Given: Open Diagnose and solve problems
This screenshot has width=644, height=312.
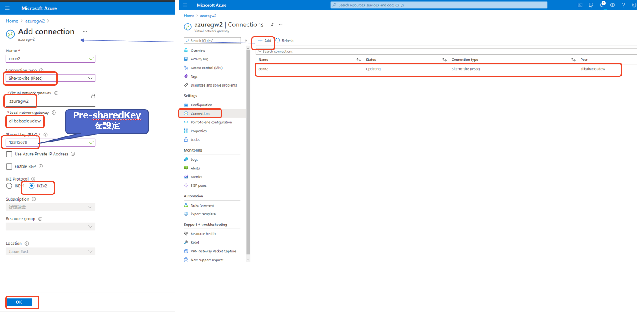Looking at the screenshot, I should [214, 85].
